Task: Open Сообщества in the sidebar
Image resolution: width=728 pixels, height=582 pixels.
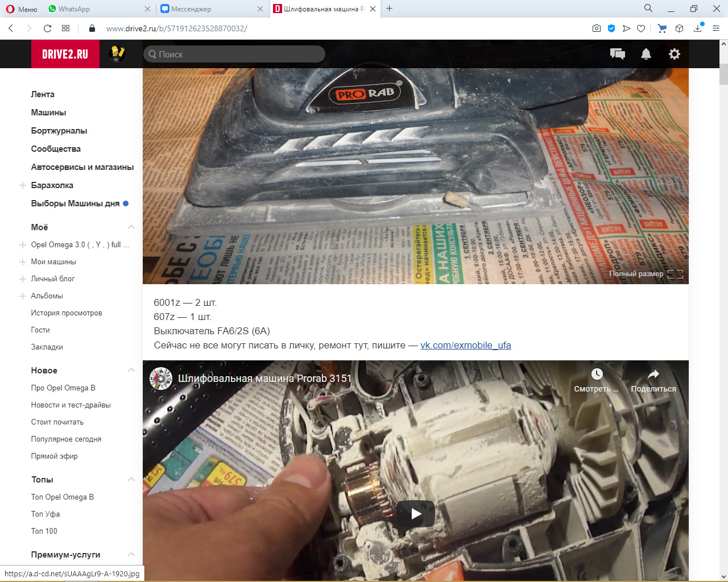Action: (56, 149)
